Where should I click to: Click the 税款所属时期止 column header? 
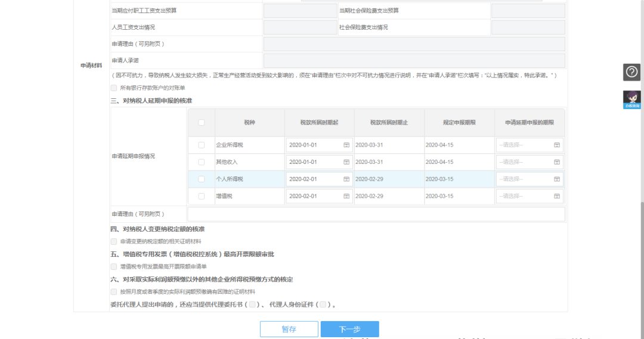click(x=389, y=122)
